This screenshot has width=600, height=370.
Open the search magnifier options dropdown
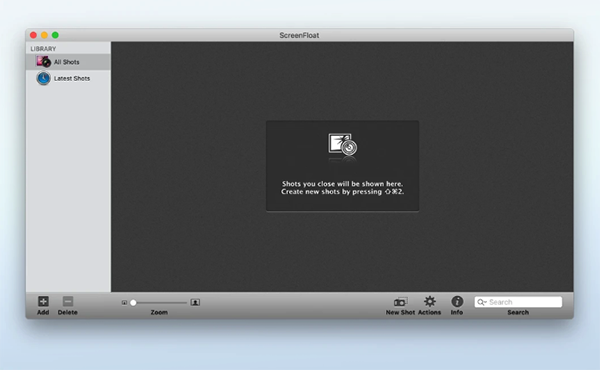[482, 302]
